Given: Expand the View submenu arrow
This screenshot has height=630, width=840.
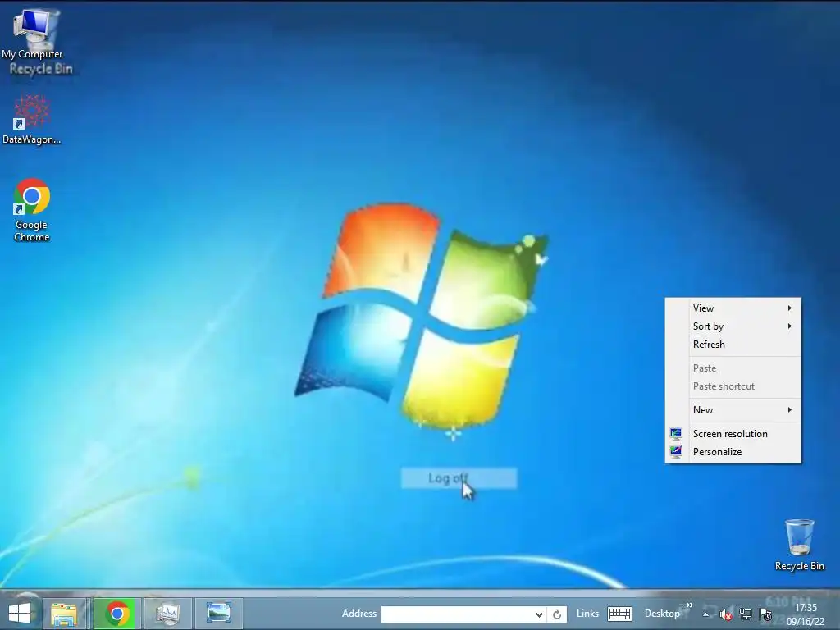Looking at the screenshot, I should click(790, 308).
